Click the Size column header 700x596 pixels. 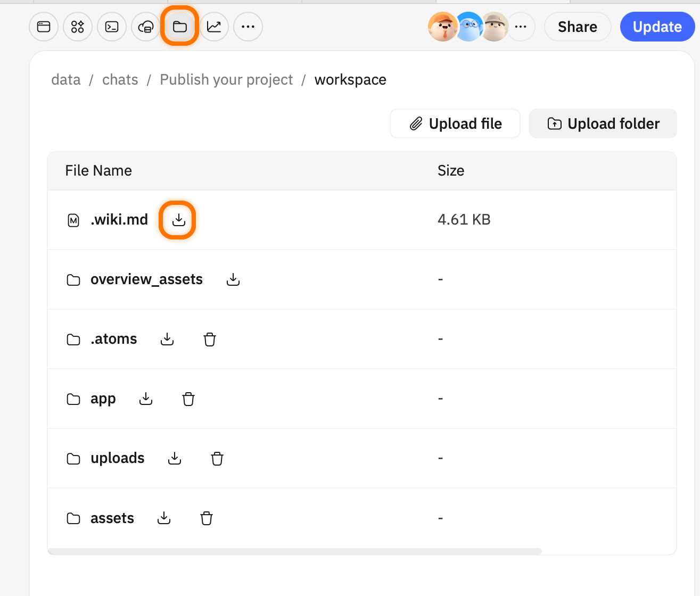coord(451,171)
